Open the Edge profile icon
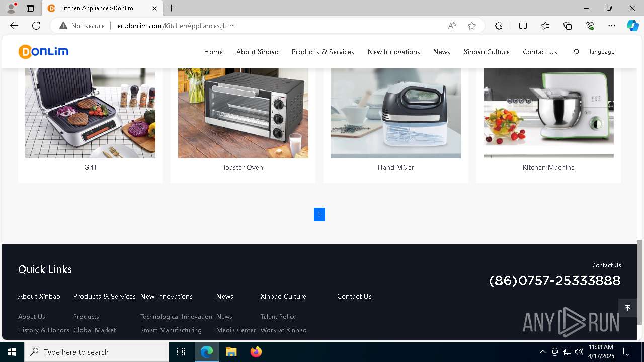This screenshot has width=644, height=362. coord(11,8)
